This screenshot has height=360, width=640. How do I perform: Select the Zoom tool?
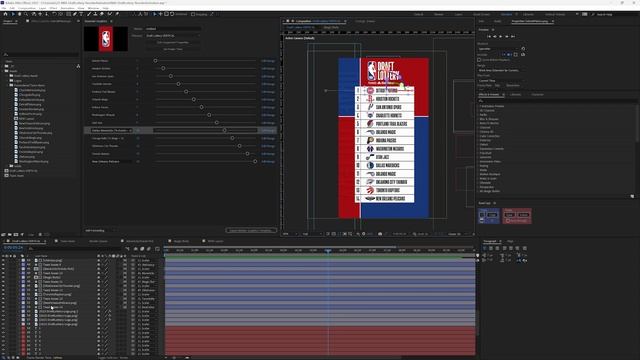point(26,14)
